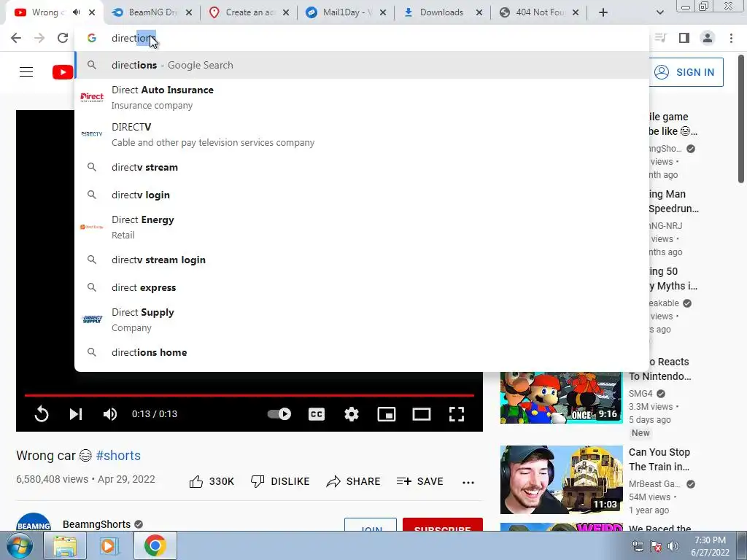The height and width of the screenshot is (560, 747).
Task: Toggle the autoplay switch in the player
Action: pos(279,414)
